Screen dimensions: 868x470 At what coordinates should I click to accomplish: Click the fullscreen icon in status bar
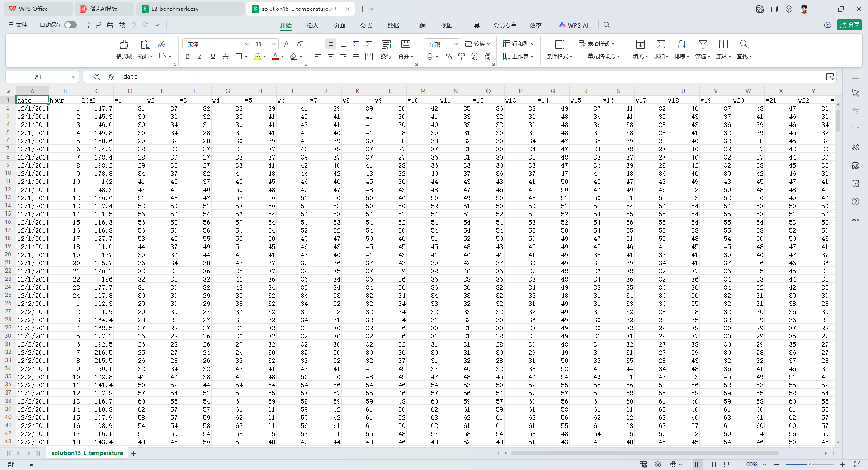(x=857, y=465)
